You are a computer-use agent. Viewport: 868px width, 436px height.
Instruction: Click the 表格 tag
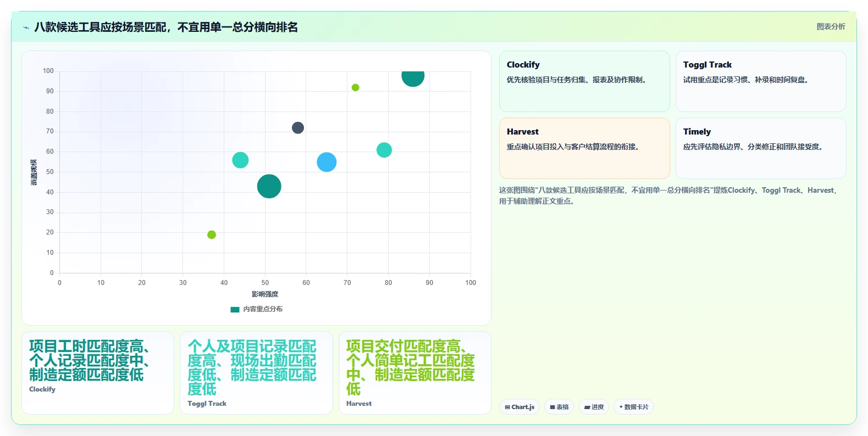click(559, 407)
